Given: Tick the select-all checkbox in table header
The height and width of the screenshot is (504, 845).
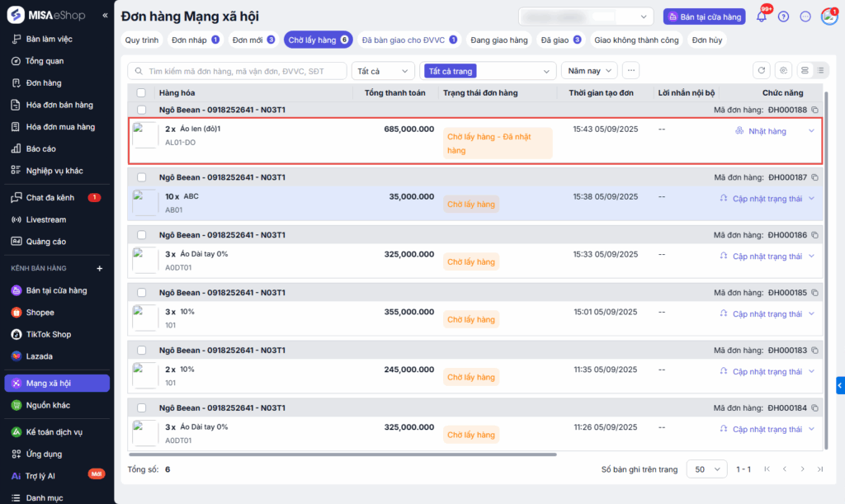Looking at the screenshot, I should point(141,93).
